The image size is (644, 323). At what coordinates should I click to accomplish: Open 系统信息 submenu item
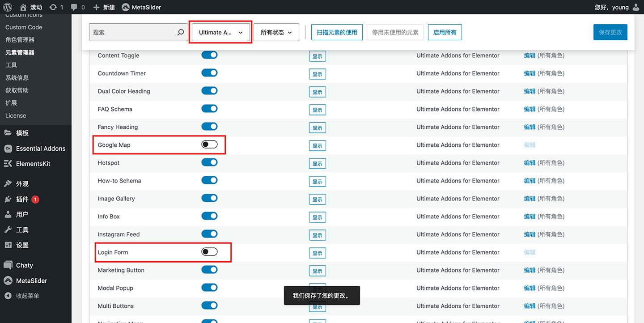[17, 77]
